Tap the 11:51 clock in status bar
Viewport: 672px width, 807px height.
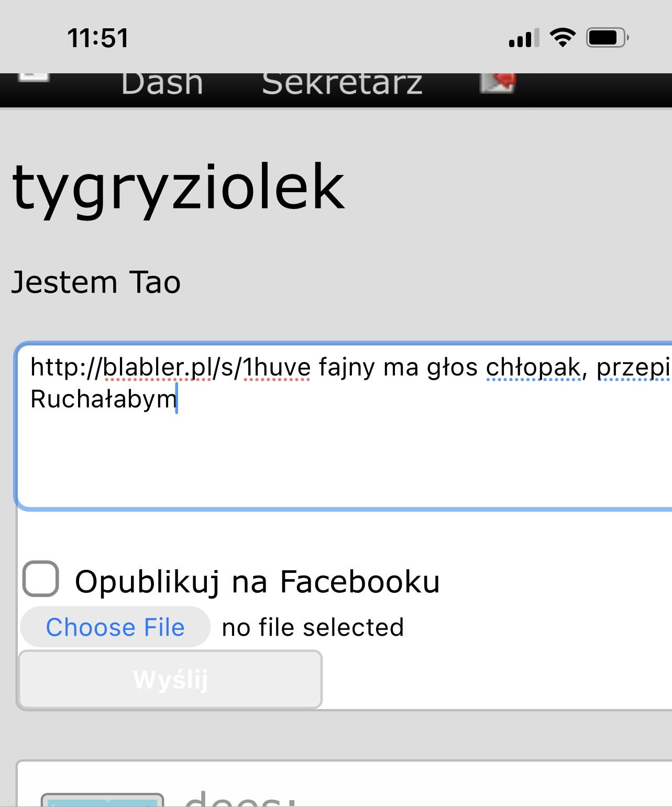[98, 38]
